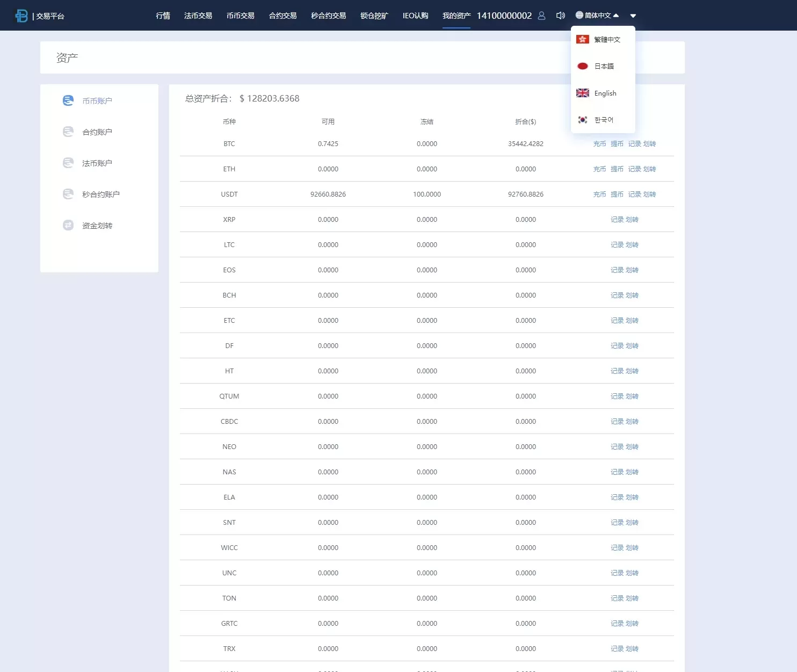Image resolution: width=797 pixels, height=672 pixels.
Task: Click the 法币账户 sidebar icon
Action: click(x=68, y=163)
